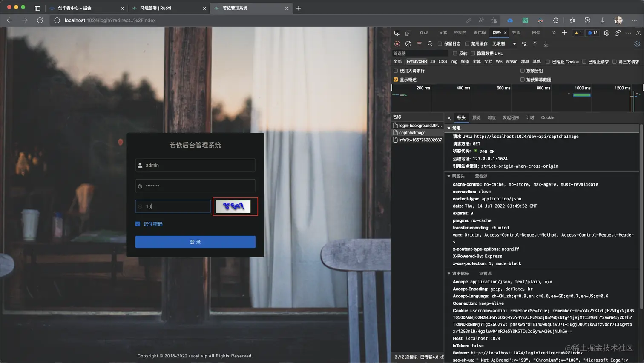Check the 已阻止请求 checkbox
The image size is (644, 363).
pyautogui.click(x=584, y=62)
